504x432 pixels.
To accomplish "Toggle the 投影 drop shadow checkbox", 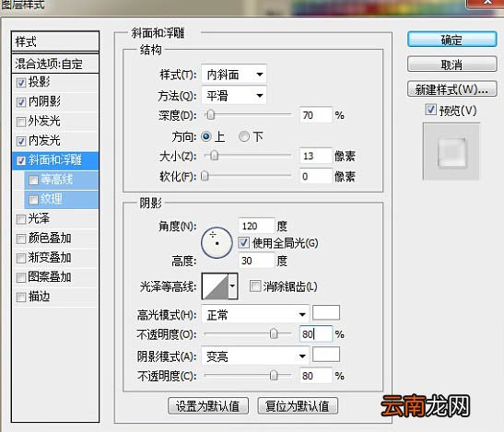I will [x=21, y=83].
